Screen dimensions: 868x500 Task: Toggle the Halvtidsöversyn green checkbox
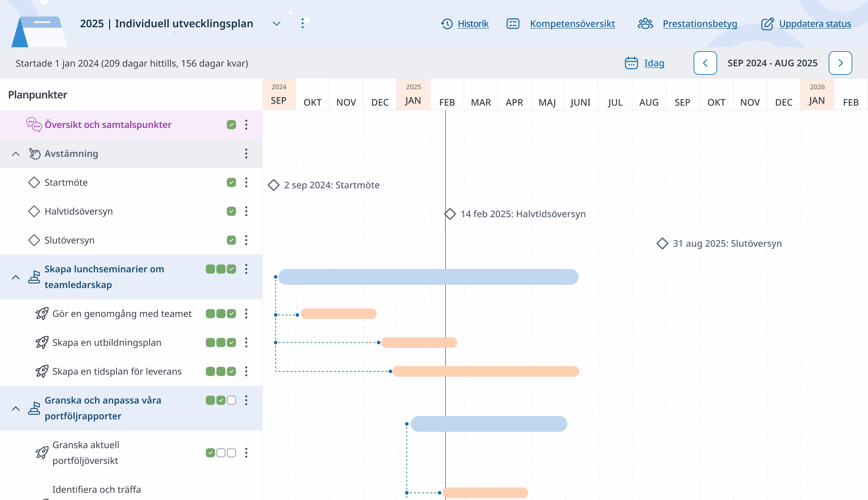coord(231,211)
